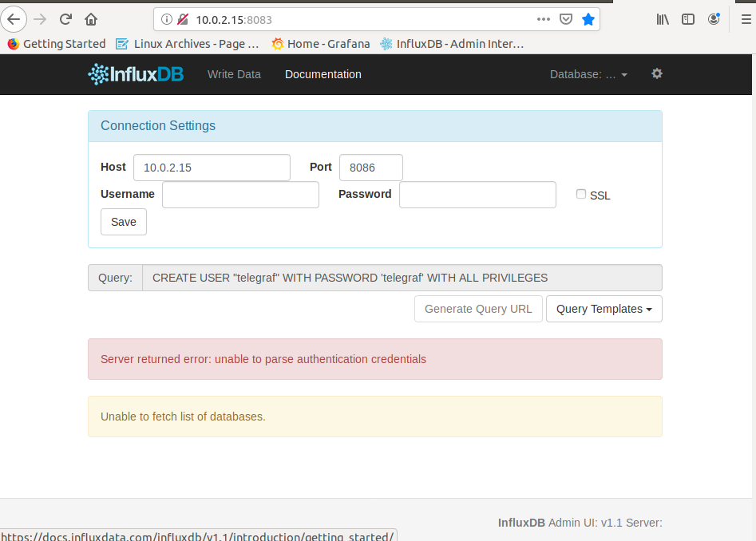Open Getting Started bookmark
This screenshot has height=541, width=756.
[x=57, y=44]
